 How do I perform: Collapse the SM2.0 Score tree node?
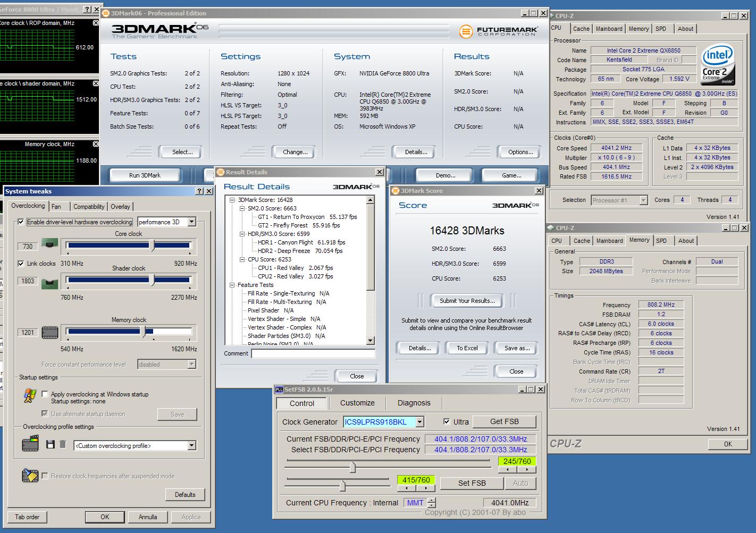(242, 208)
